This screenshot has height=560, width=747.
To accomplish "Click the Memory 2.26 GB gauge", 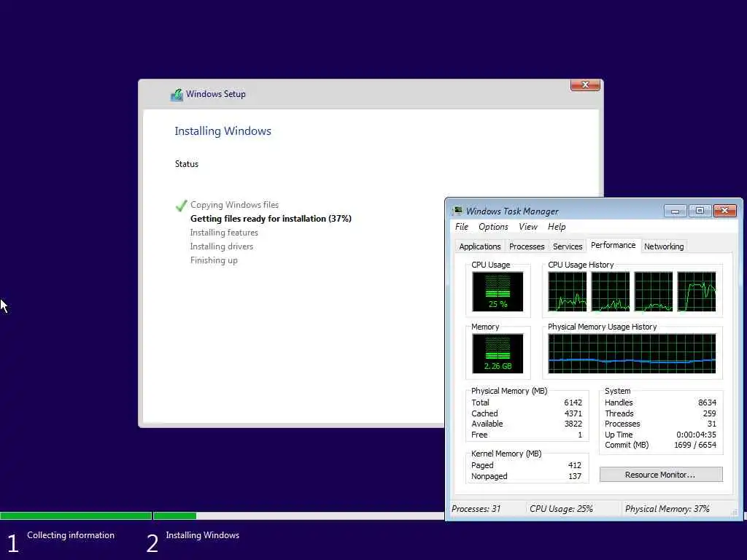I will click(498, 354).
